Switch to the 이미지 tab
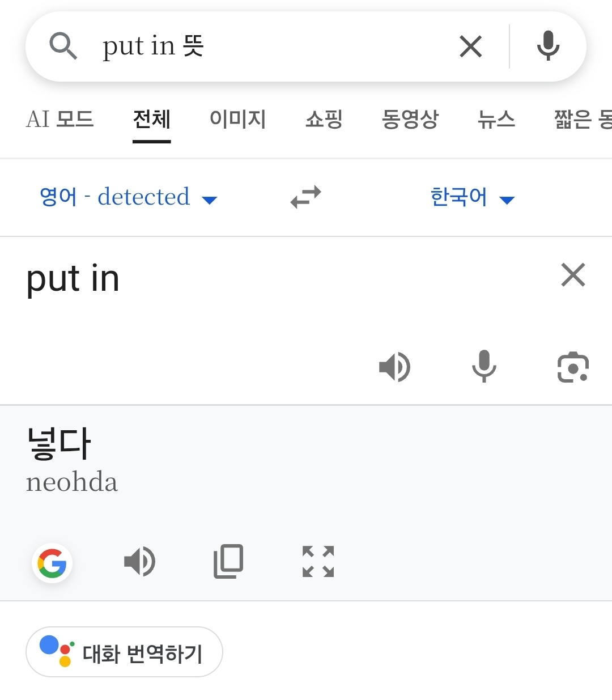 (237, 120)
